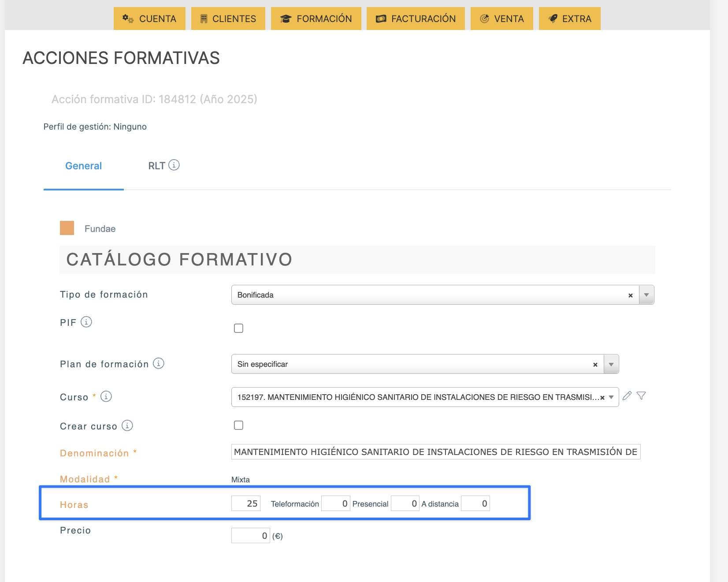Open the Tipo de formación dropdown arrow
This screenshot has height=582, width=728.
tap(646, 295)
